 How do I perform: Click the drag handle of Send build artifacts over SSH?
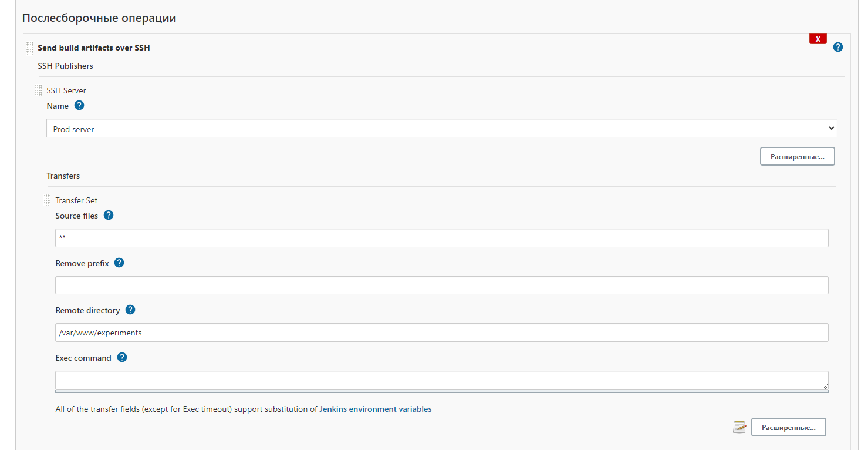tap(30, 48)
